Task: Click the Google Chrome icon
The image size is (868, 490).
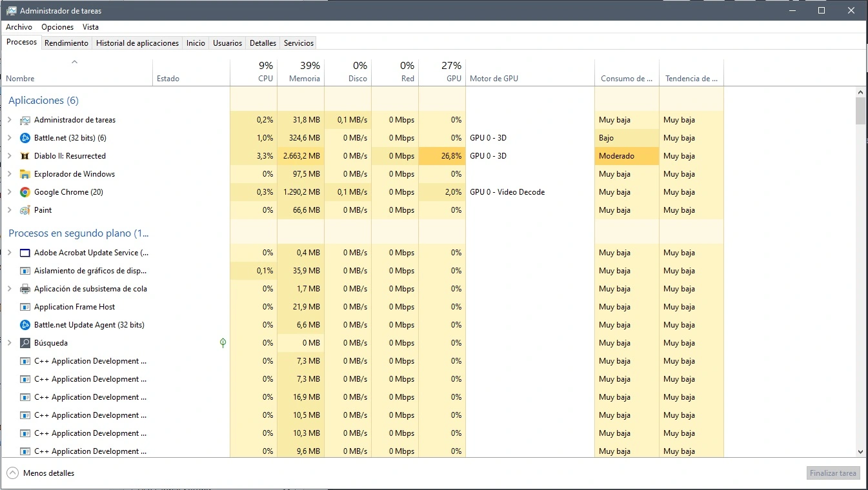Action: [x=25, y=192]
